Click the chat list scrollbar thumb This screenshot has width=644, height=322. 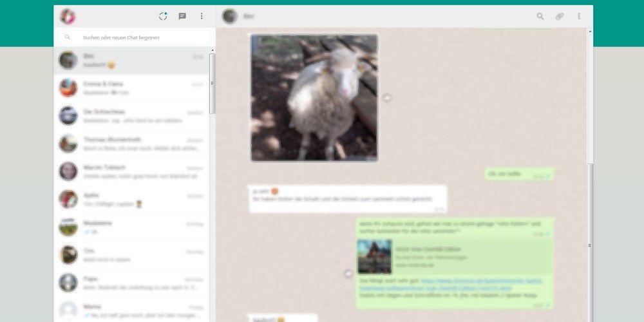coord(213,84)
